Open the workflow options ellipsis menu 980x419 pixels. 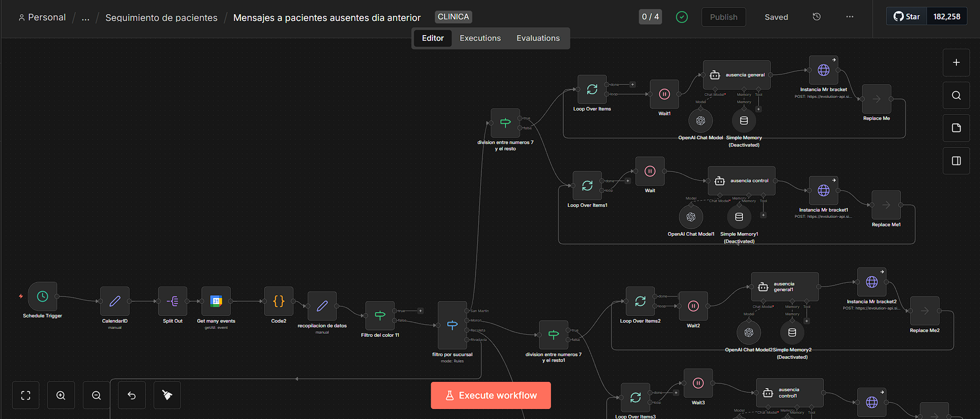pos(850,17)
